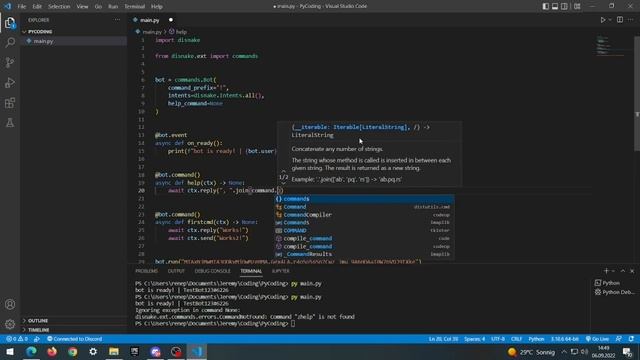Screen dimensions: 640x360
Task: Click the code minimap overview
Action: 611,46
